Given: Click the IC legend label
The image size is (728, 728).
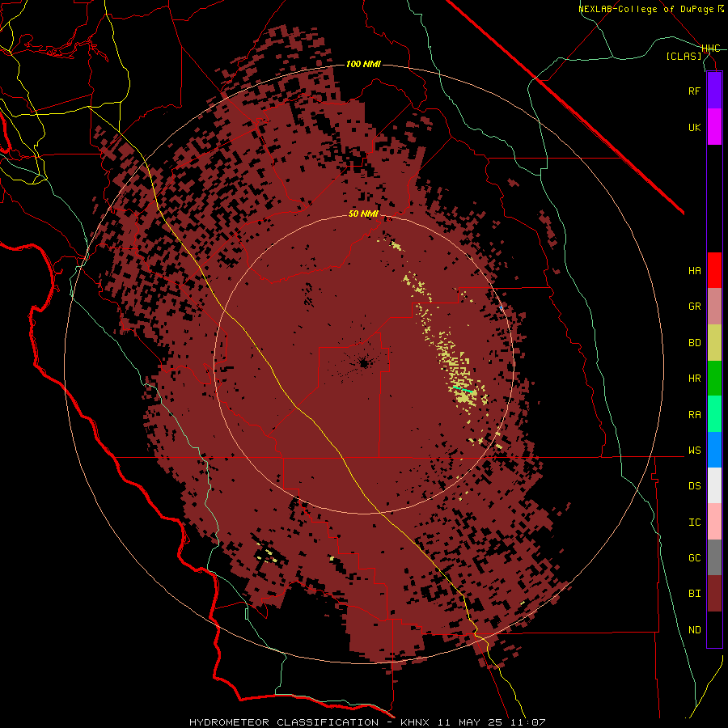Looking at the screenshot, I should pyautogui.click(x=694, y=523).
